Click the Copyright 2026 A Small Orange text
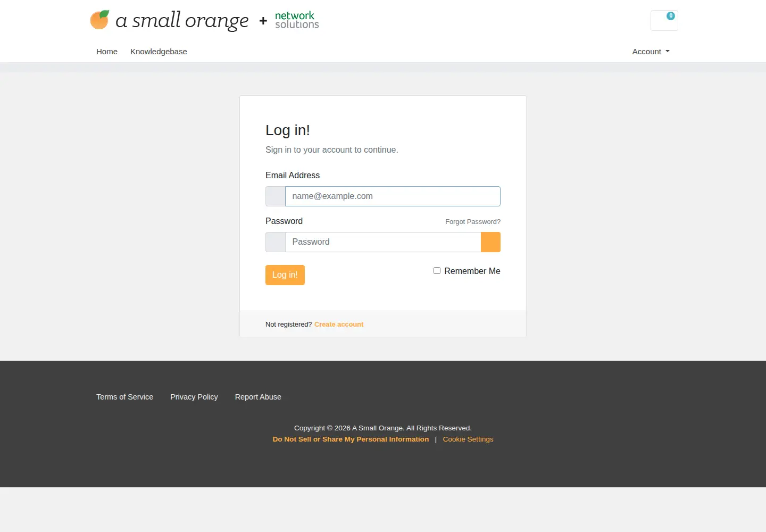 [383, 428]
